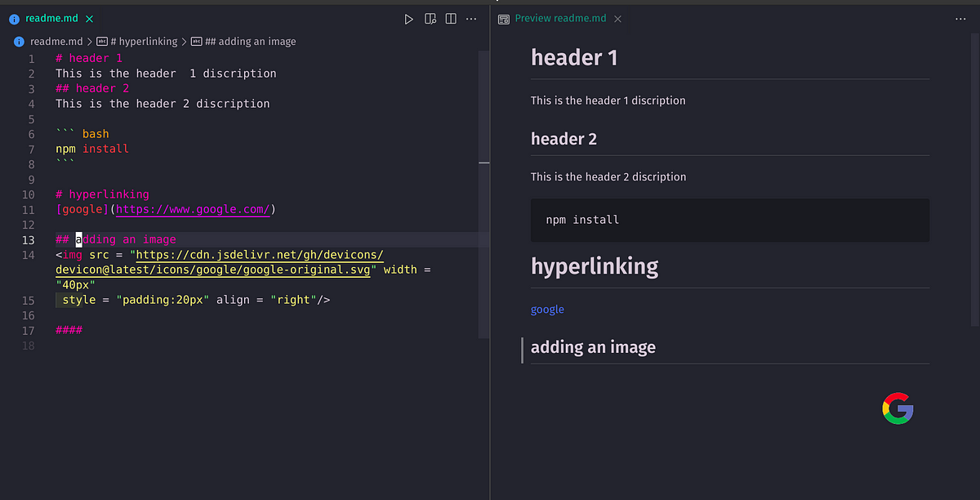
Task: Select the Preview readme.md tab
Action: [x=560, y=19]
